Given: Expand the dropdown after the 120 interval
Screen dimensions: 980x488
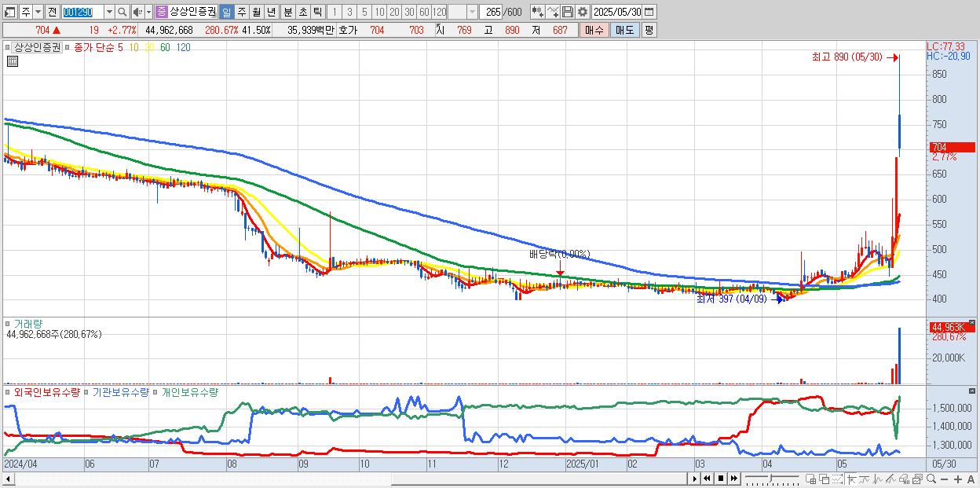Looking at the screenshot, I should (x=472, y=12).
